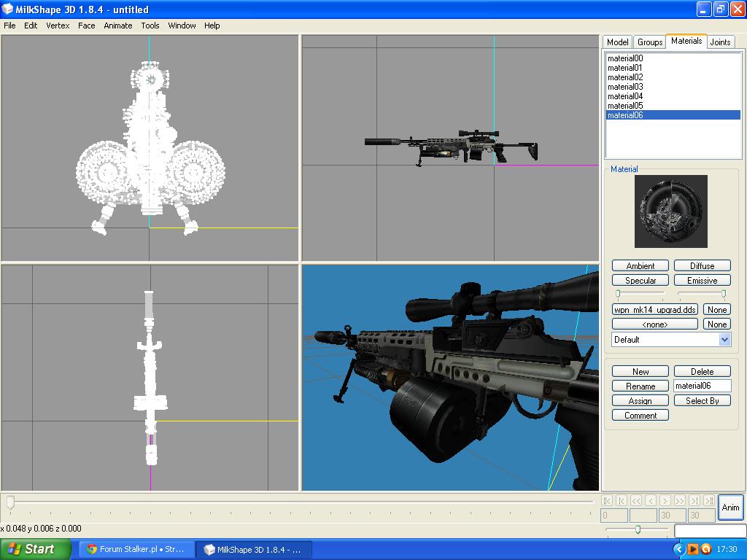This screenshot has width=747, height=560.
Task: Click the material06 name input field
Action: tap(702, 386)
